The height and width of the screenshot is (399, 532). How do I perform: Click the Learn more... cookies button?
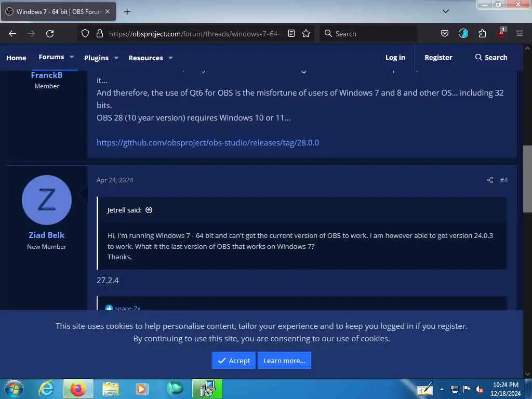[x=284, y=361]
